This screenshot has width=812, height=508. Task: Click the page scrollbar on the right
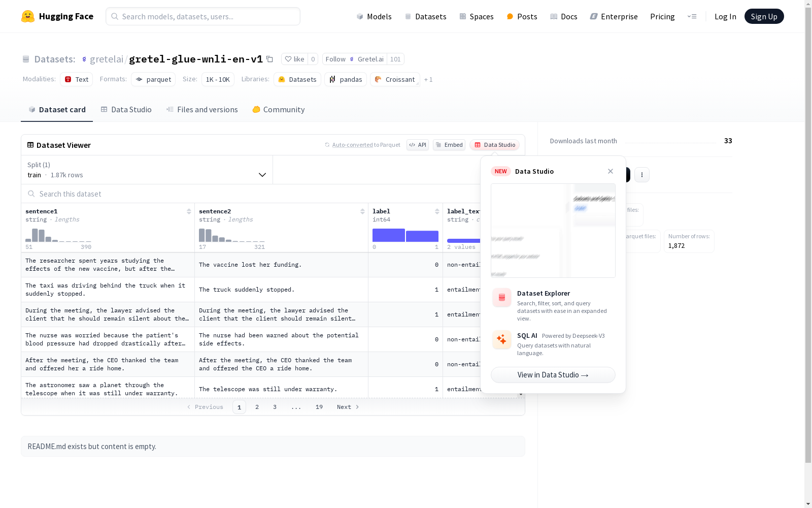click(x=808, y=234)
